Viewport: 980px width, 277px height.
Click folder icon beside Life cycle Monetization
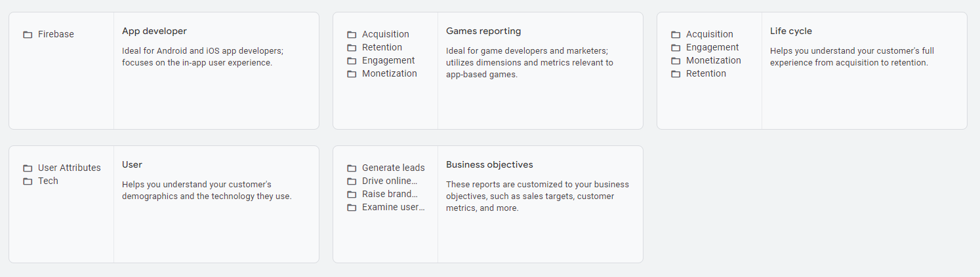pyautogui.click(x=676, y=61)
